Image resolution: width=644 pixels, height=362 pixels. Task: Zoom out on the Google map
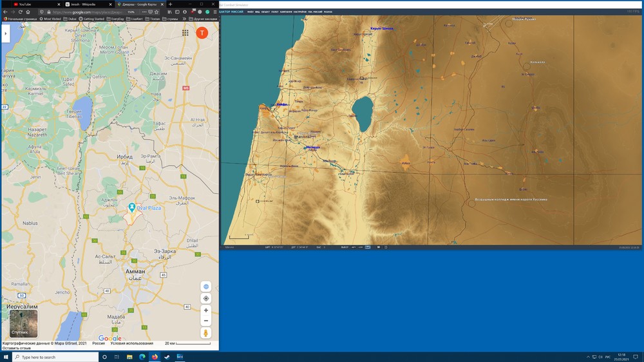206,320
